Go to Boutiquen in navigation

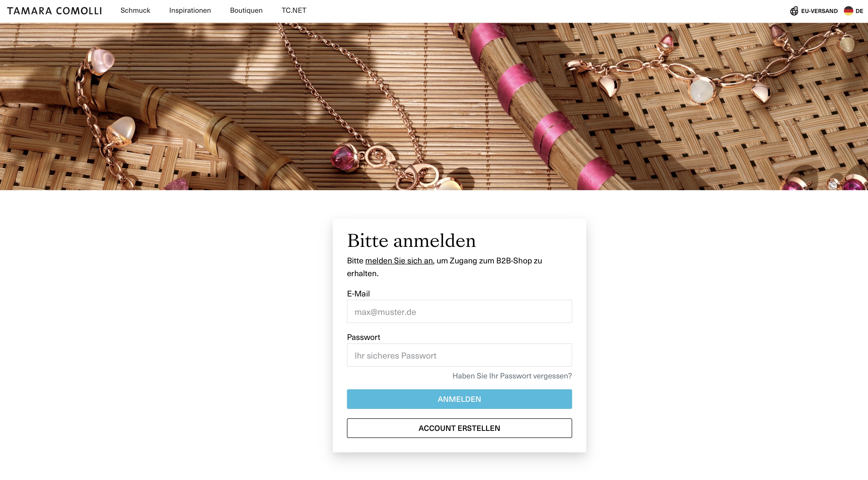click(246, 10)
